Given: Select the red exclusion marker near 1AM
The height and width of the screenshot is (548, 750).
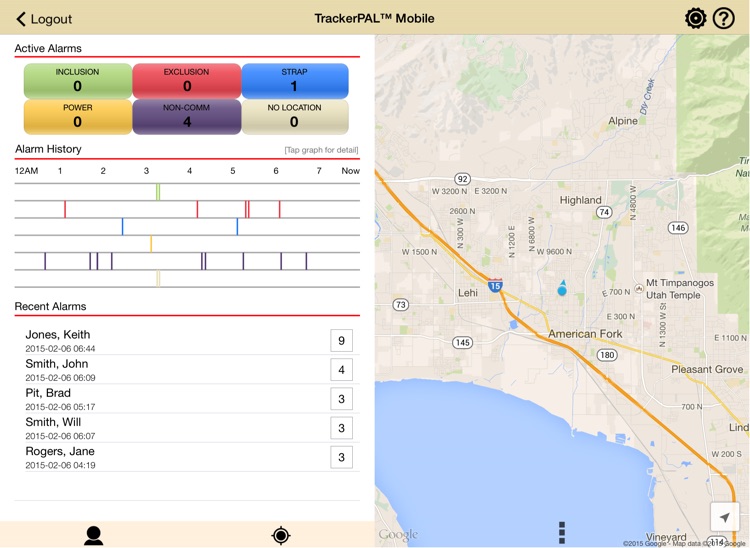Looking at the screenshot, I should (65, 209).
